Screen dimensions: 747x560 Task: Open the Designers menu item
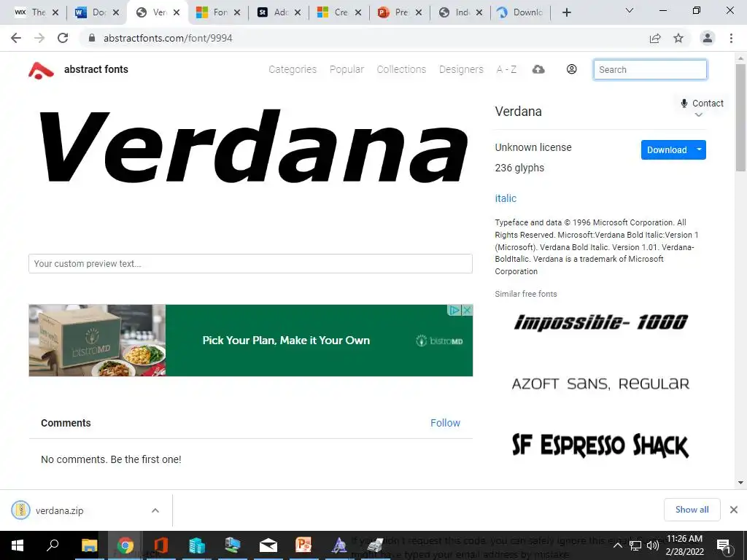(461, 69)
